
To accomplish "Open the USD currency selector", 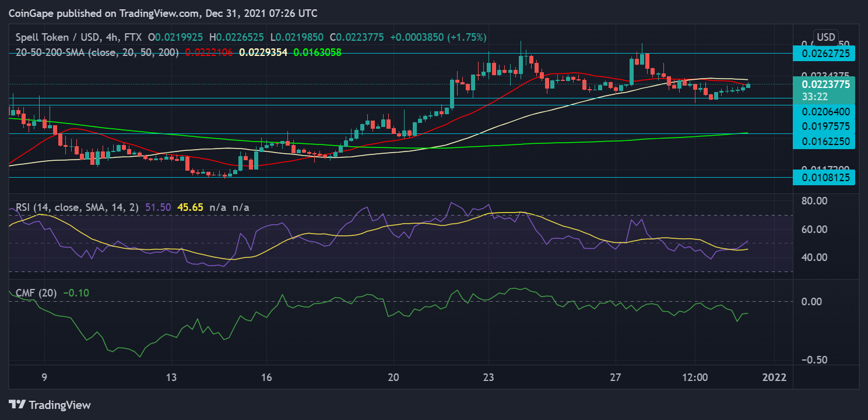I will click(825, 37).
